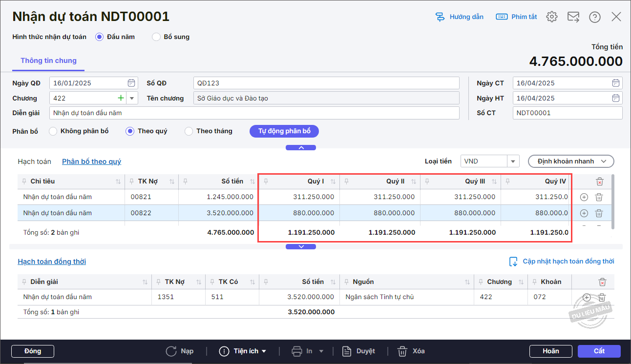Switch to Hạch toán tab

[34, 162]
